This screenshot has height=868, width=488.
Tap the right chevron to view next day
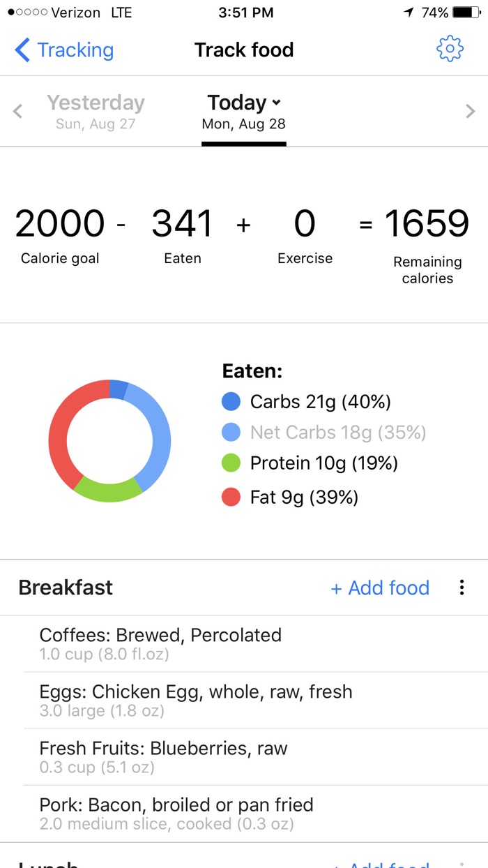[x=471, y=111]
